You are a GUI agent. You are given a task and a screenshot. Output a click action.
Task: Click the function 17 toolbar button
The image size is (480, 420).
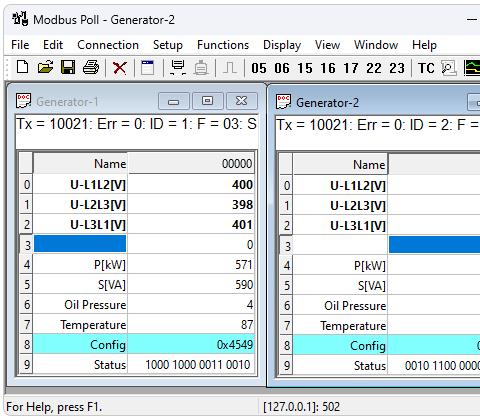[351, 68]
